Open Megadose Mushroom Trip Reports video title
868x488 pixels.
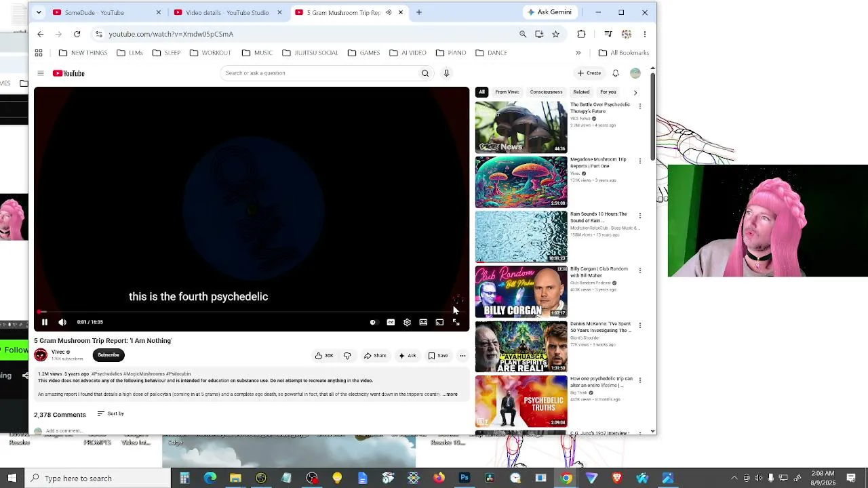tap(598, 163)
